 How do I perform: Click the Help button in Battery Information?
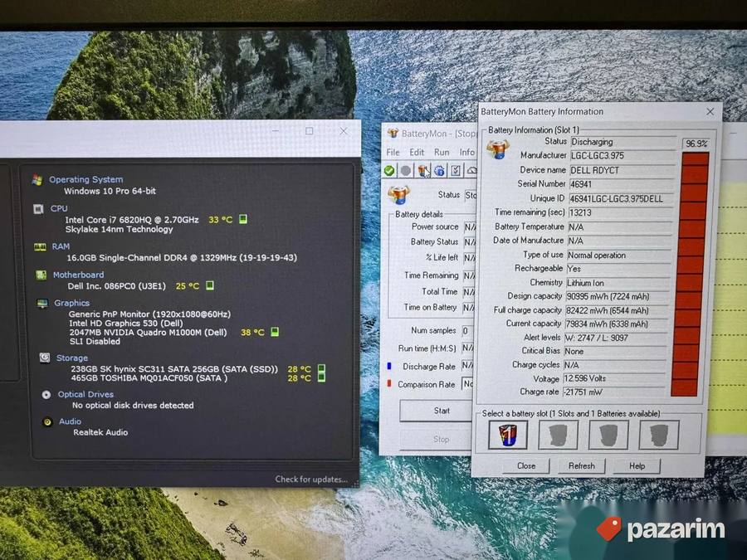(637, 465)
